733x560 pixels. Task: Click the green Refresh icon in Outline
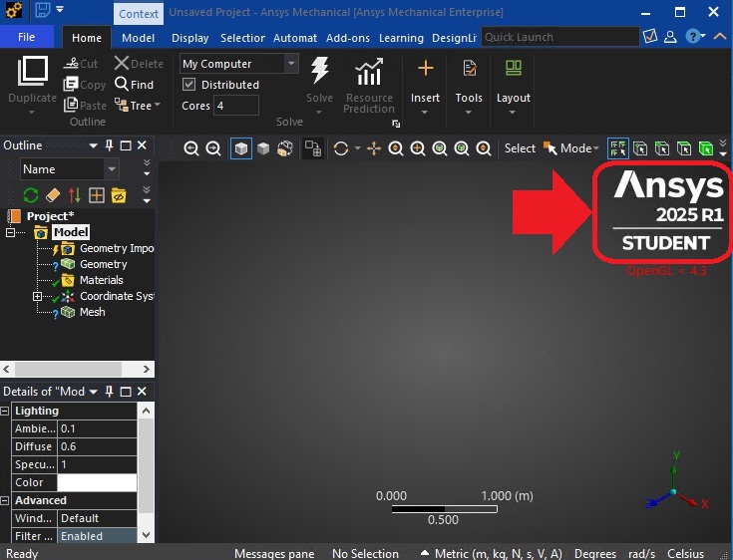tap(31, 194)
